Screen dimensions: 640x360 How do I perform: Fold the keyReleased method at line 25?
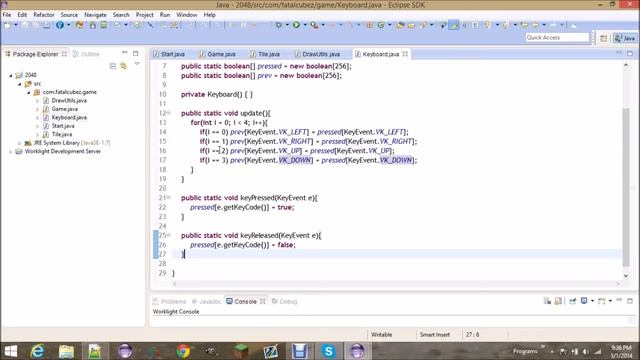pyautogui.click(x=169, y=235)
